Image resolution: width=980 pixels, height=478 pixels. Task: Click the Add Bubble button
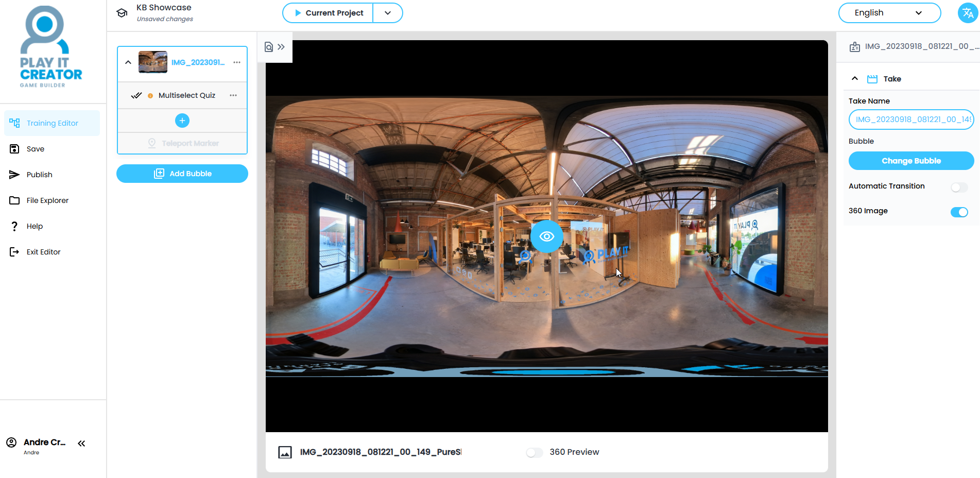(182, 174)
